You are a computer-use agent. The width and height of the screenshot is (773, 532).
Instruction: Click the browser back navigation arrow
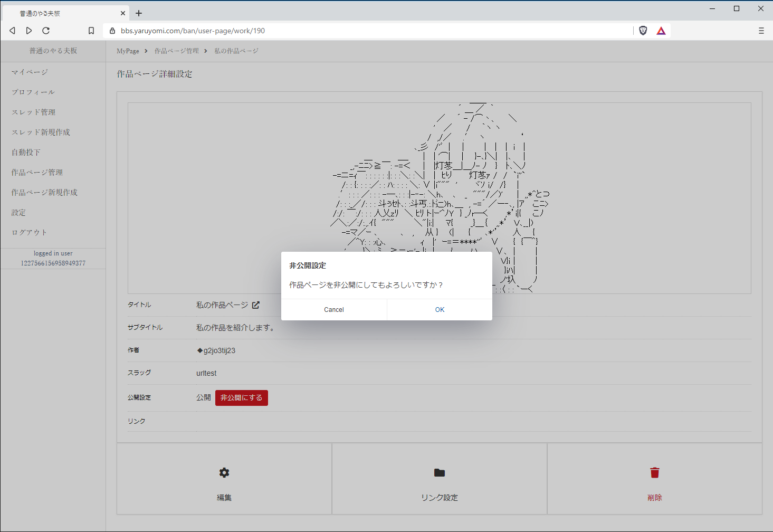coord(12,31)
